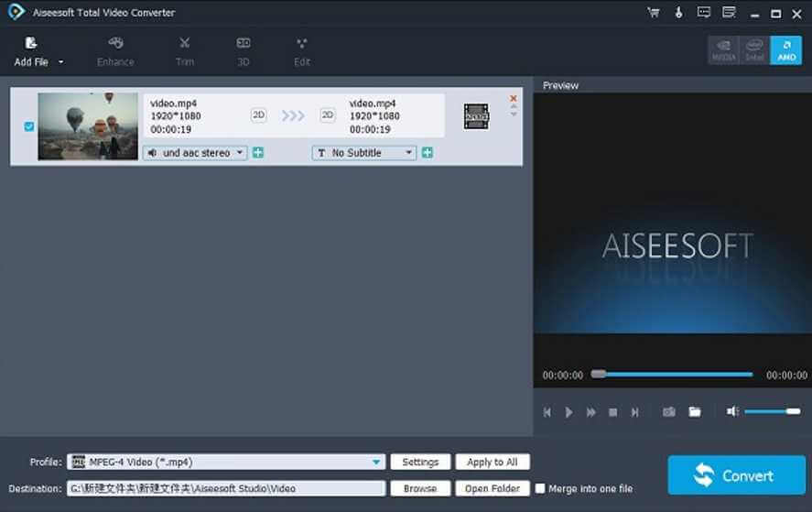
Task: Click the source 2D mode badge
Action: tap(258, 114)
